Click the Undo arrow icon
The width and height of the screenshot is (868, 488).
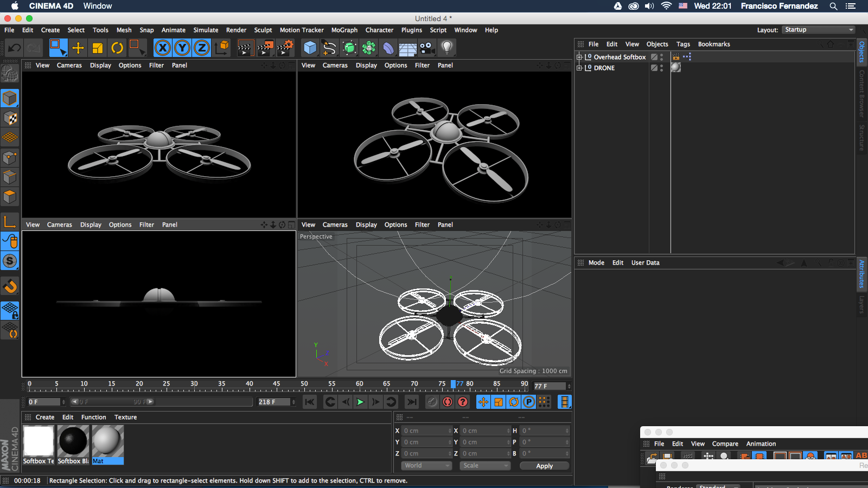pyautogui.click(x=15, y=48)
